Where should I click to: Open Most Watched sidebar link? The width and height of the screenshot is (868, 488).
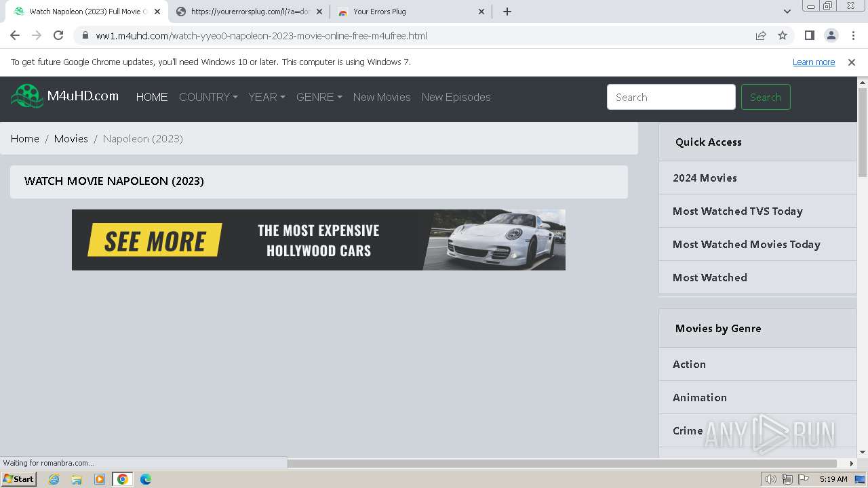[757, 277]
